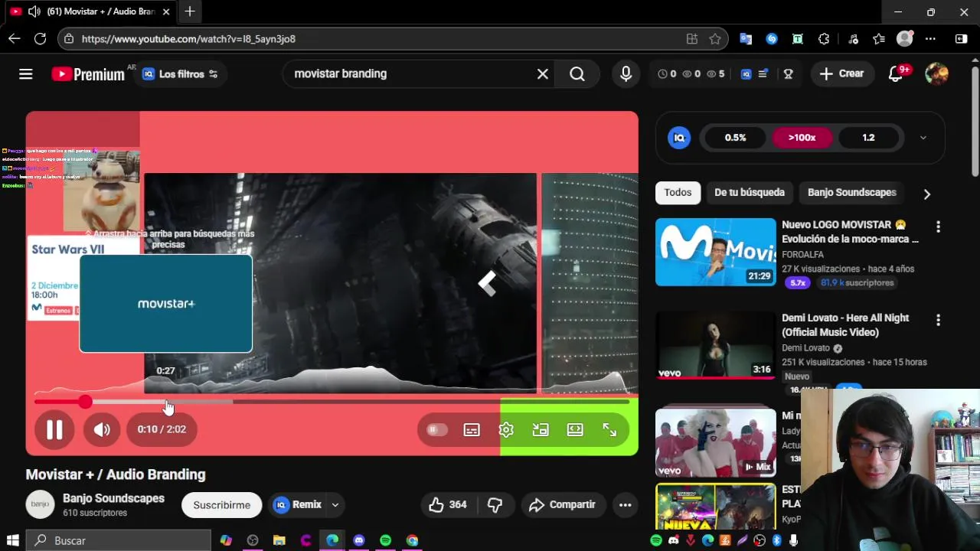Click the 1.2 vidIQ stat pill
Screen dimensions: 980x551
pos(868,138)
